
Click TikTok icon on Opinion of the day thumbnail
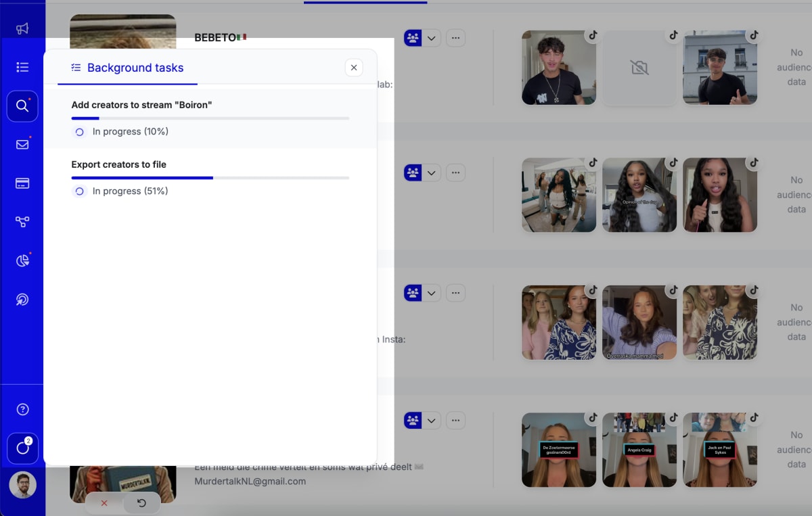tap(673, 163)
